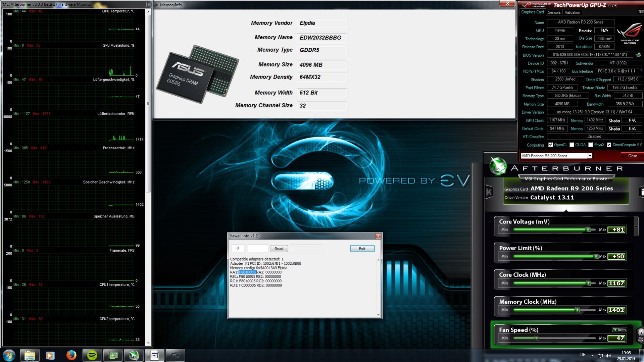This screenshot has height=362, width=644.
Task: Click the Core Clock 1167 value box
Action: pyautogui.click(x=617, y=283)
